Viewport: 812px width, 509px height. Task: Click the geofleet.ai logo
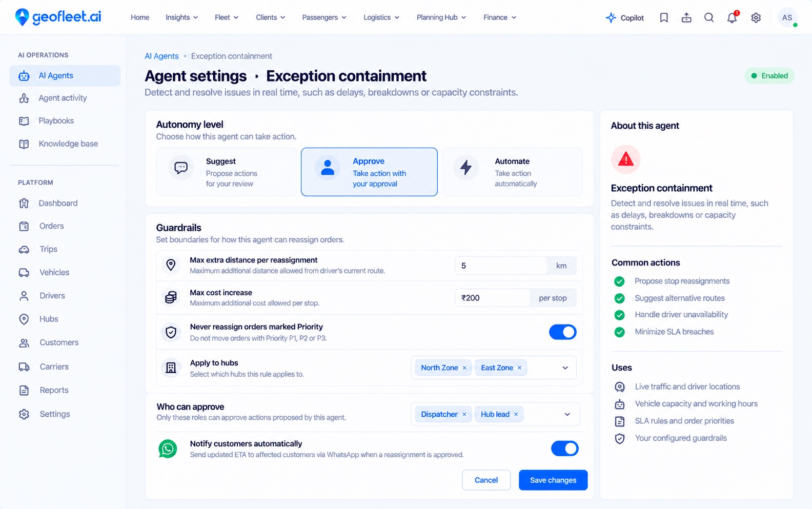pos(58,17)
